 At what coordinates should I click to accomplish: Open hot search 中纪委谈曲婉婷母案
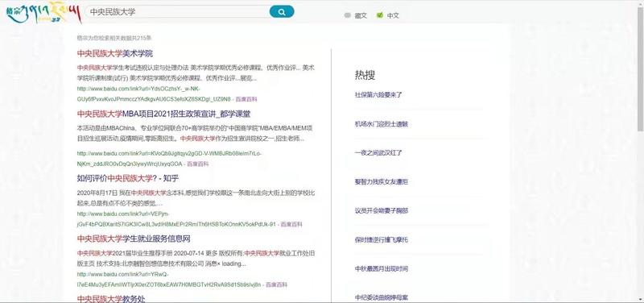[x=381, y=297]
